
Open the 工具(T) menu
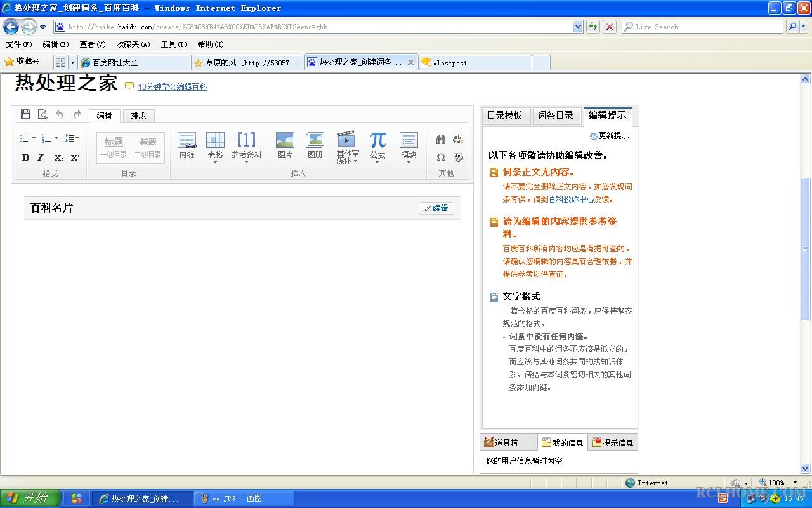pyautogui.click(x=174, y=44)
